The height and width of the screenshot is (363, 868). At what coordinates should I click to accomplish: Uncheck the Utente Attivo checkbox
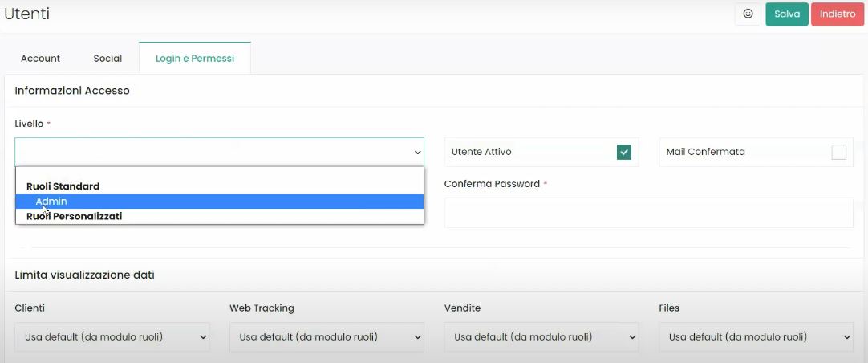click(x=624, y=152)
